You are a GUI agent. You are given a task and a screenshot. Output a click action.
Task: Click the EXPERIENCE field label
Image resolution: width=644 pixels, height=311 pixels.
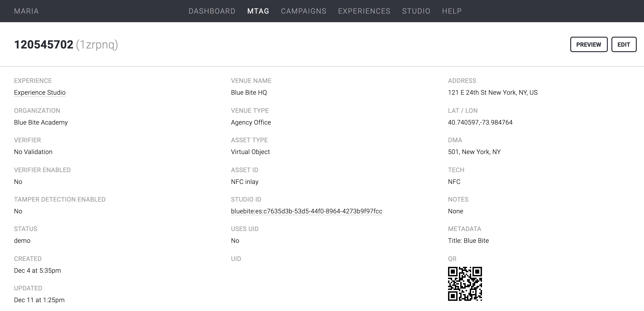tap(33, 81)
